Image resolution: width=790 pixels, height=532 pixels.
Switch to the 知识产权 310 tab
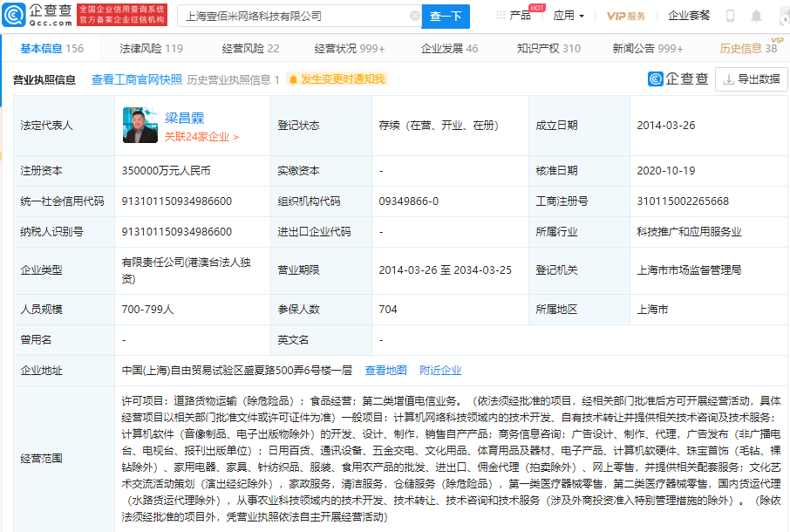[x=548, y=49]
